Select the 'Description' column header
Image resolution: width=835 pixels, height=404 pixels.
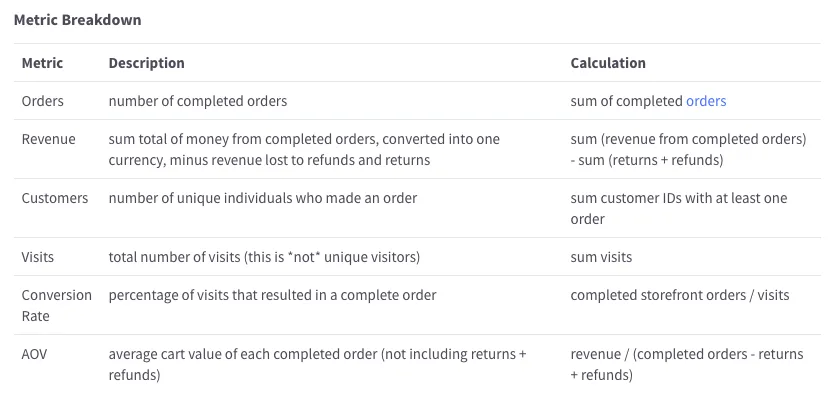(x=146, y=63)
